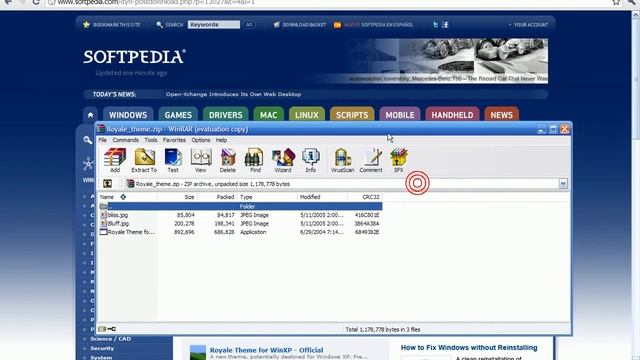Start the VirusScan tool
Screen dimensions: 640x360
click(x=342, y=160)
